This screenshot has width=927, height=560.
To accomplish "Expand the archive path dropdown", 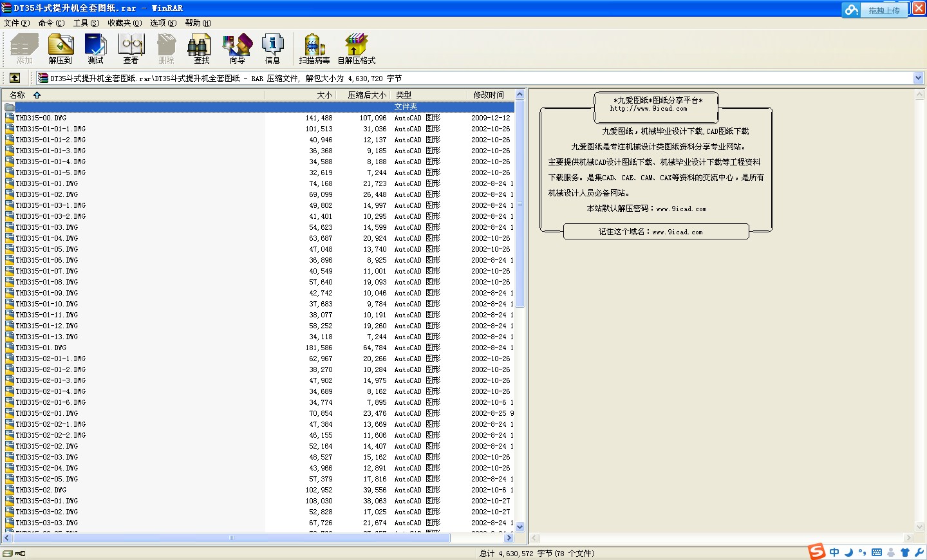I will (x=918, y=78).
